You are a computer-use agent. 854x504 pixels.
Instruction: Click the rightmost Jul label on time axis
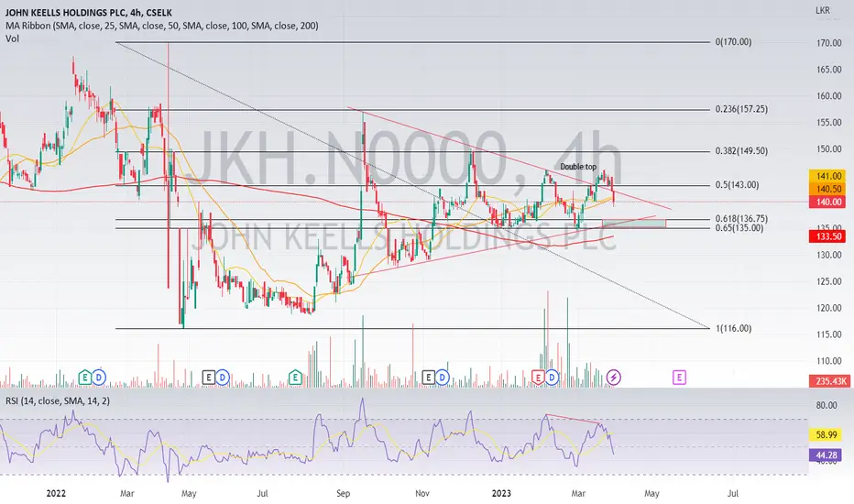(733, 494)
